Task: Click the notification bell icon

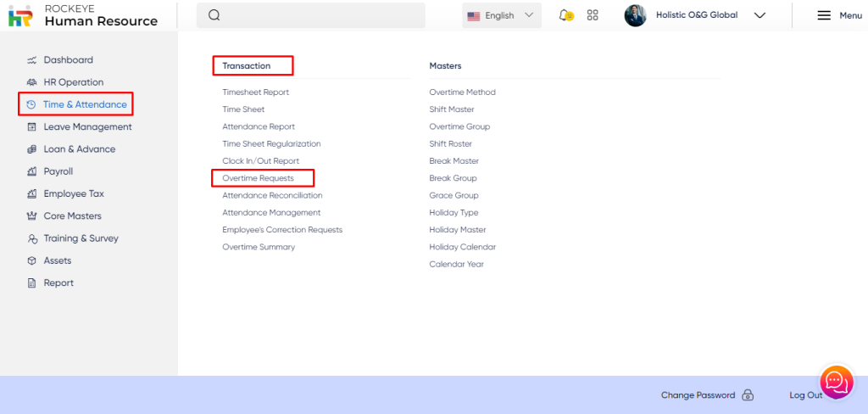Action: pos(565,15)
